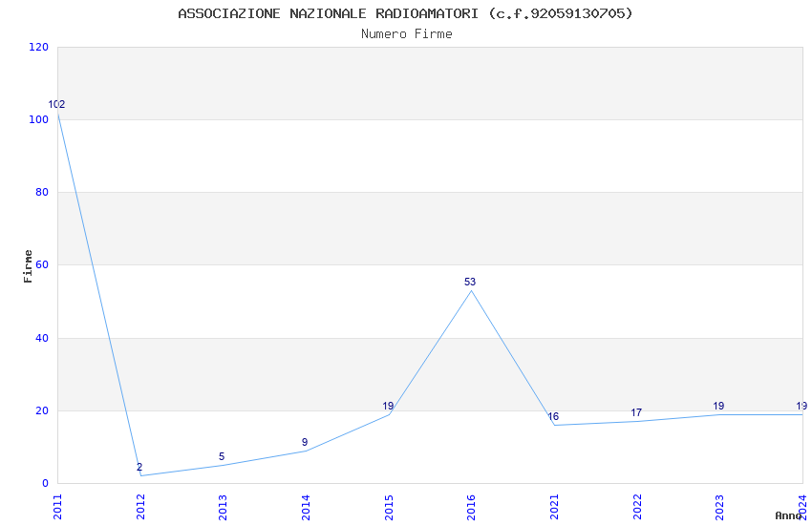Select x-axis year label 2021
This screenshot has width=812, height=525.
coord(554,507)
